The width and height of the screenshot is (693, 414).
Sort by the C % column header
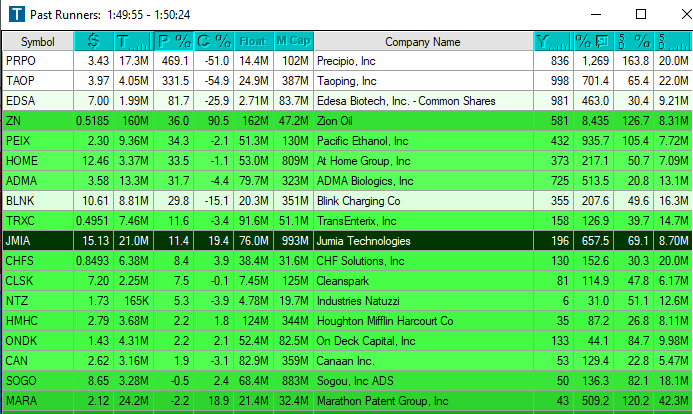[x=213, y=41]
